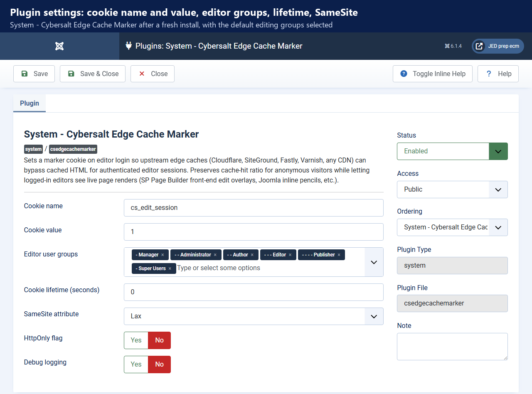Click the 'system' badge under the title
The width and height of the screenshot is (532, 394).
click(x=33, y=149)
